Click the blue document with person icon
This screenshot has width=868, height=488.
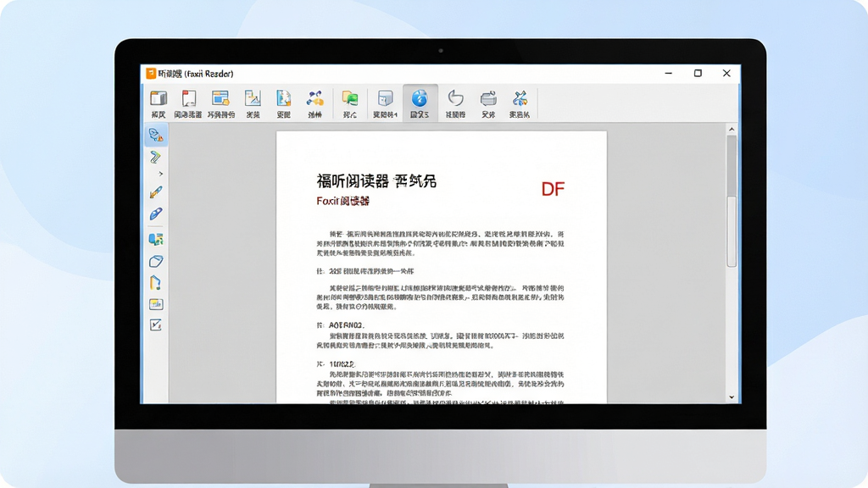point(283,98)
